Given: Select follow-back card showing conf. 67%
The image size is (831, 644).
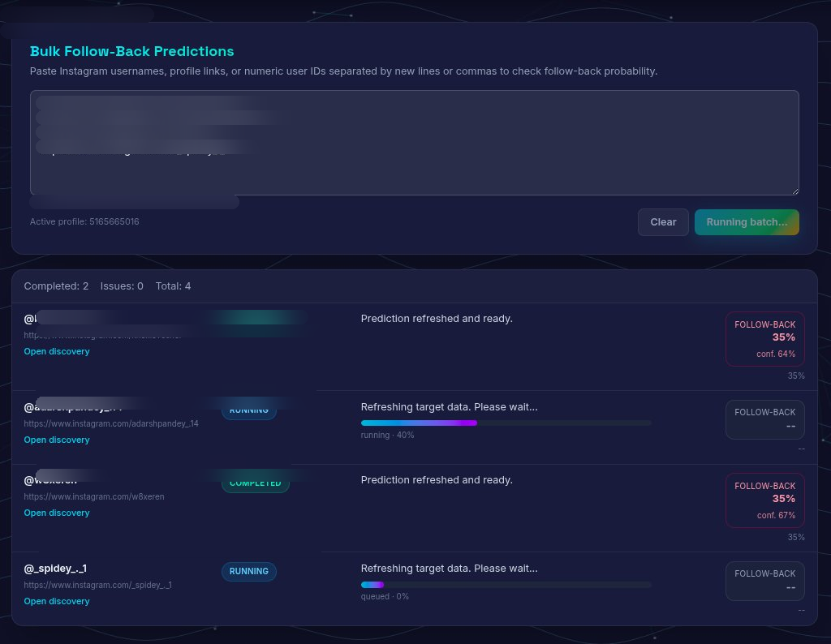Looking at the screenshot, I should [764, 500].
